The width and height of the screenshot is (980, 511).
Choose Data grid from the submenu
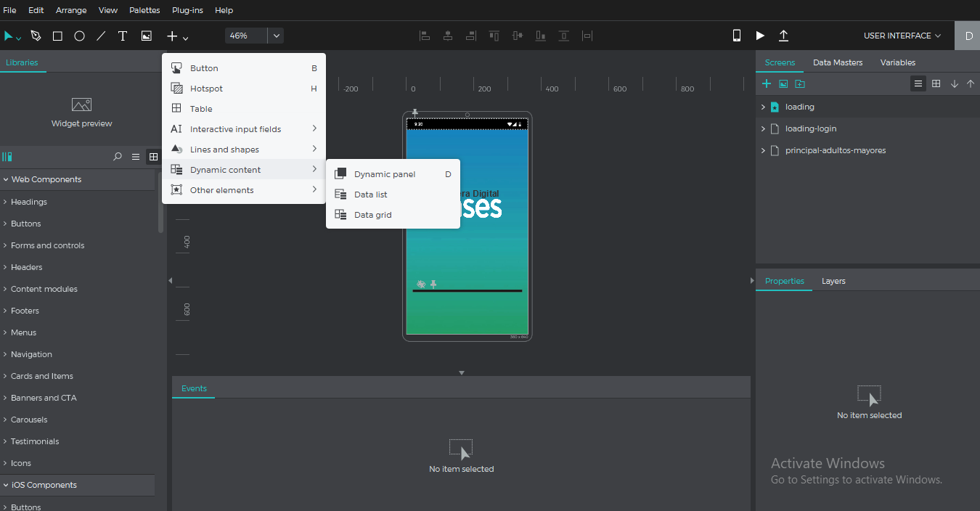[x=372, y=215]
